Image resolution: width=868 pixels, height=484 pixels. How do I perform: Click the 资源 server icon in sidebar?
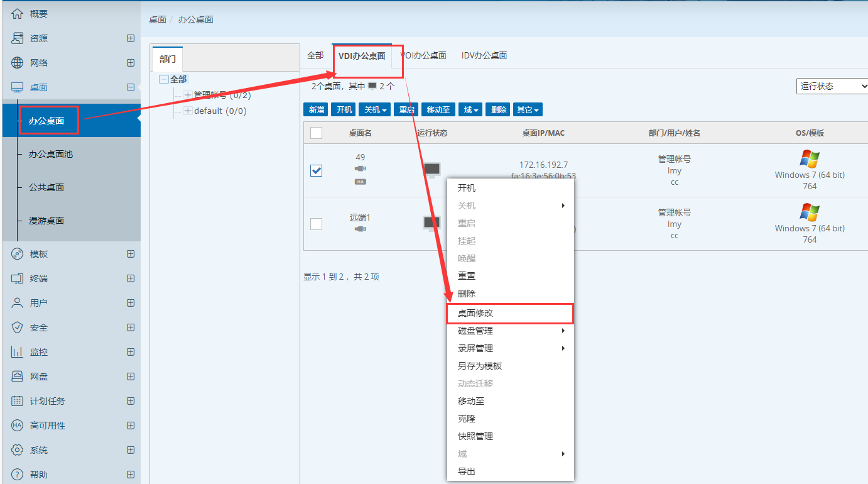coord(18,38)
